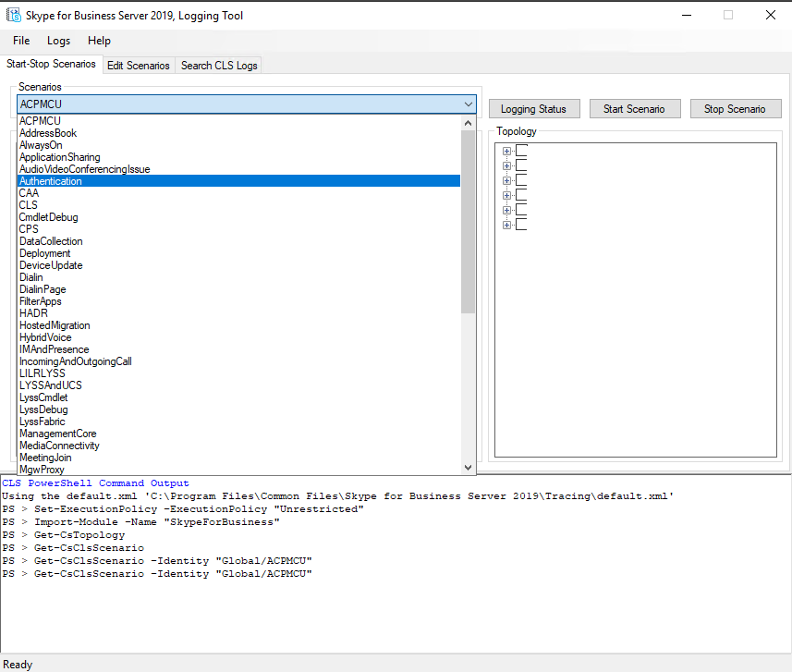The height and width of the screenshot is (672, 792).
Task: Select the HADR scenario
Action: tap(239, 313)
